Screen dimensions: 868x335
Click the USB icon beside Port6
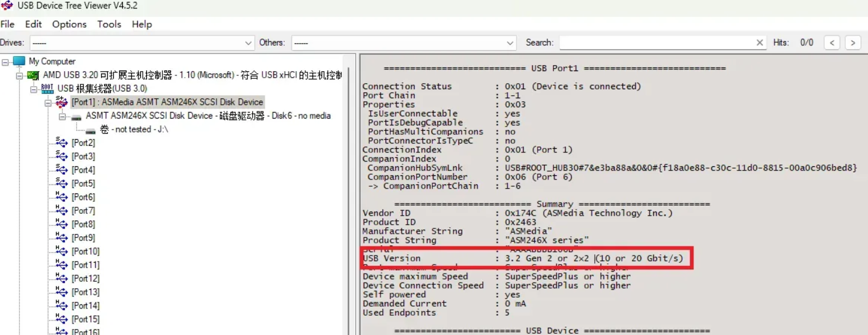click(x=61, y=197)
